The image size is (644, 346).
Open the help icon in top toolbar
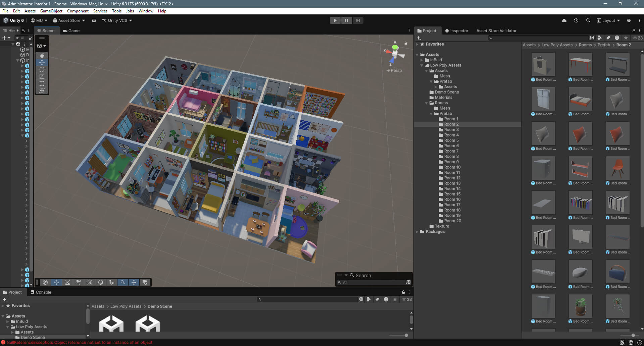point(629,20)
